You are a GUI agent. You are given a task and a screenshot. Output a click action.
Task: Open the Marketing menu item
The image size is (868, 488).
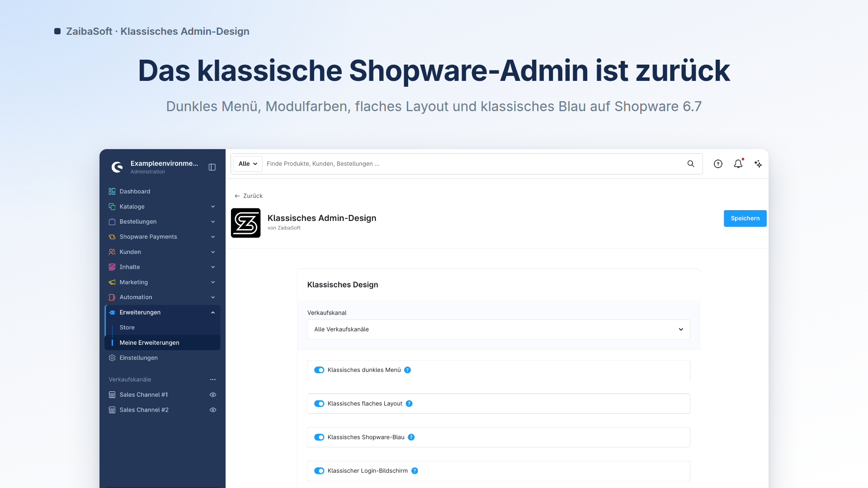click(162, 282)
